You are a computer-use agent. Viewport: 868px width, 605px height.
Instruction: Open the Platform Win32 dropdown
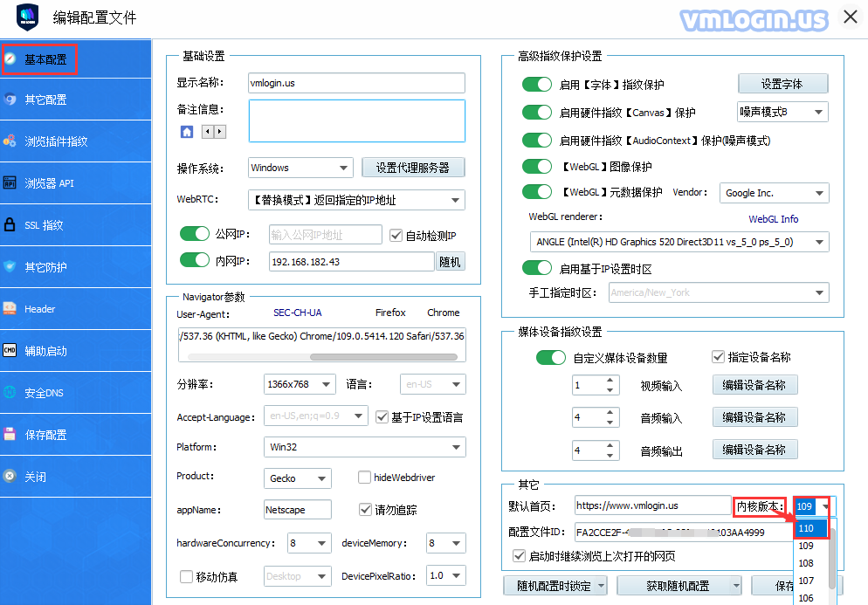[365, 447]
